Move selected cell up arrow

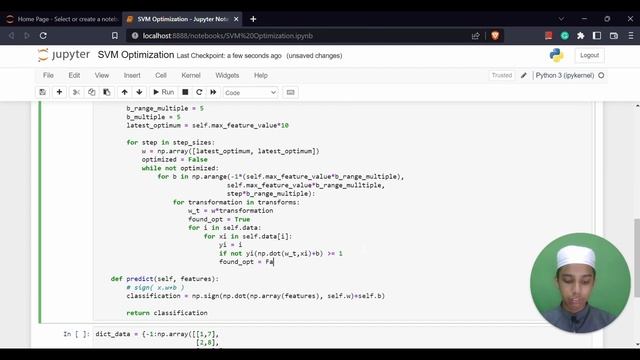point(124,92)
